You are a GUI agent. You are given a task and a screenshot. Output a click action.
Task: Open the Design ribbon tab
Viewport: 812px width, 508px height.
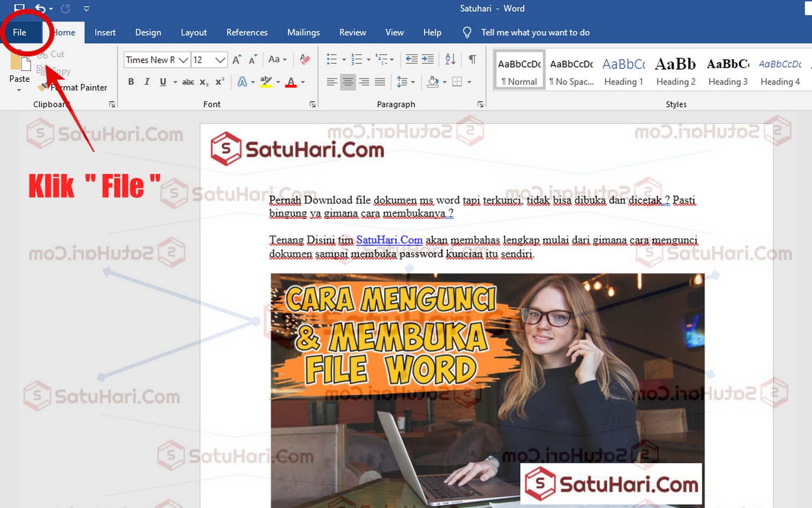click(x=148, y=32)
